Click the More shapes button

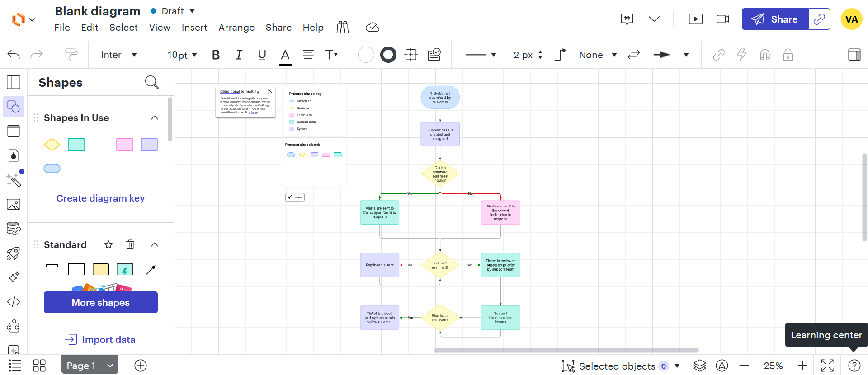(101, 302)
